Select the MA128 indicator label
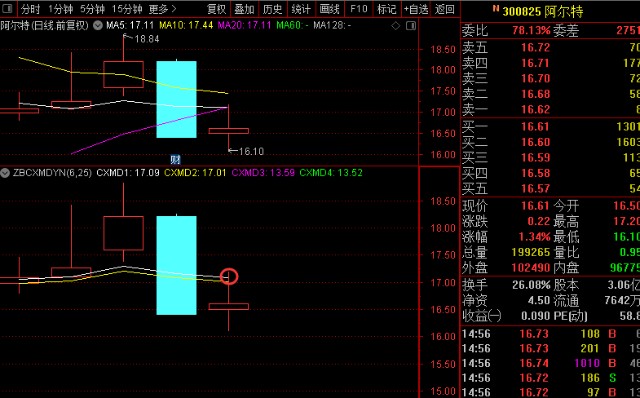 coord(332,25)
